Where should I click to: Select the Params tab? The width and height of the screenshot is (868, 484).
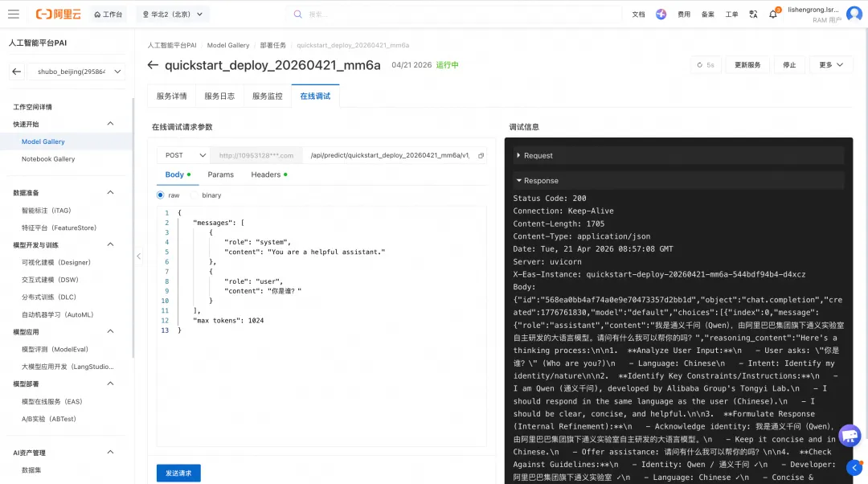click(x=221, y=174)
